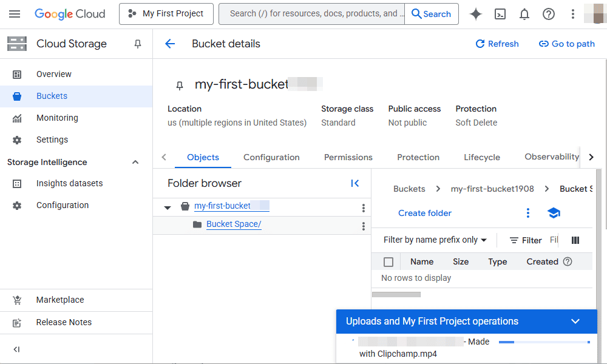This screenshot has width=607, height=364.
Task: Open Buckets in the sidebar
Action: 76,96
